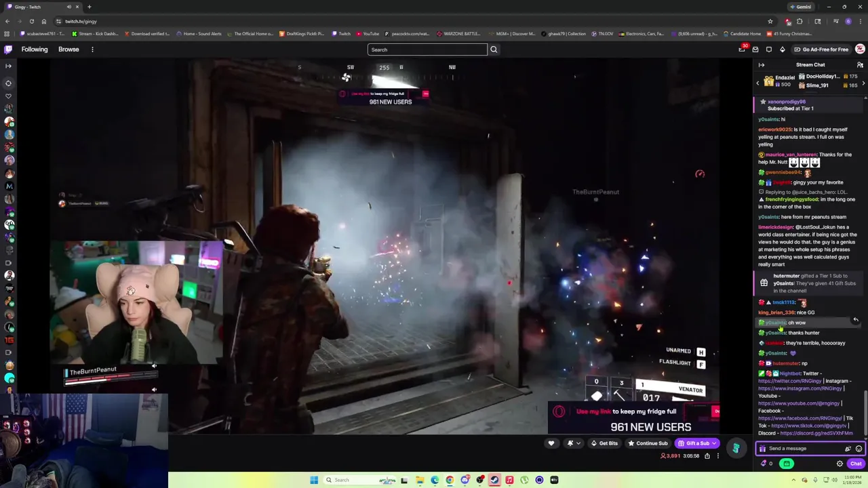868x488 pixels.
Task: Open the Gift a Sub dropdown
Action: [697, 443]
